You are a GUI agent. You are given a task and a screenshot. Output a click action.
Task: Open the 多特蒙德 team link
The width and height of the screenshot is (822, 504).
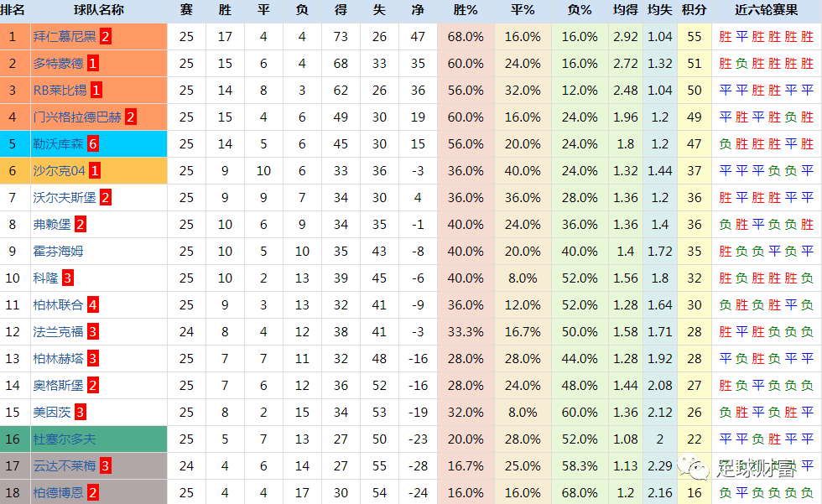coord(58,64)
